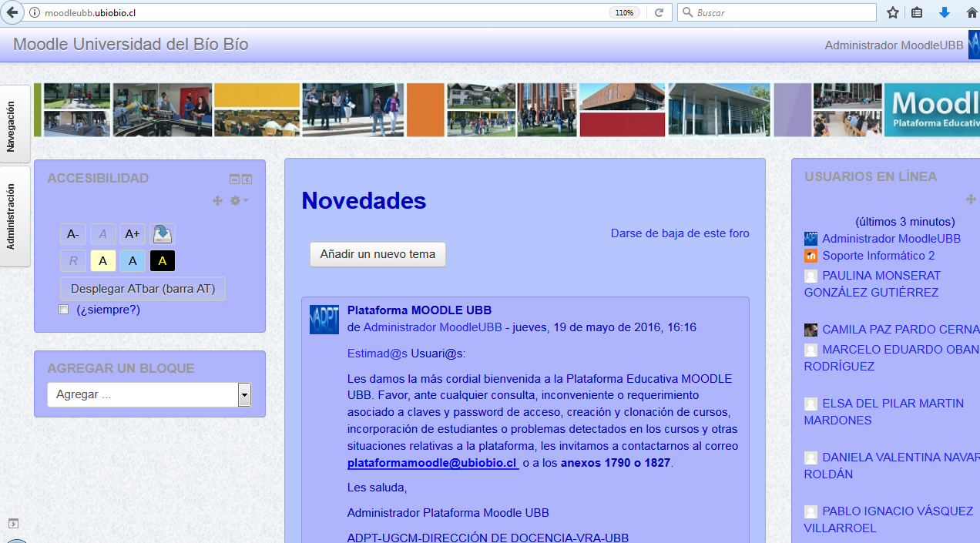Click Añadir un nuevo tema button
Image resolution: width=980 pixels, height=543 pixels.
pyautogui.click(x=378, y=254)
